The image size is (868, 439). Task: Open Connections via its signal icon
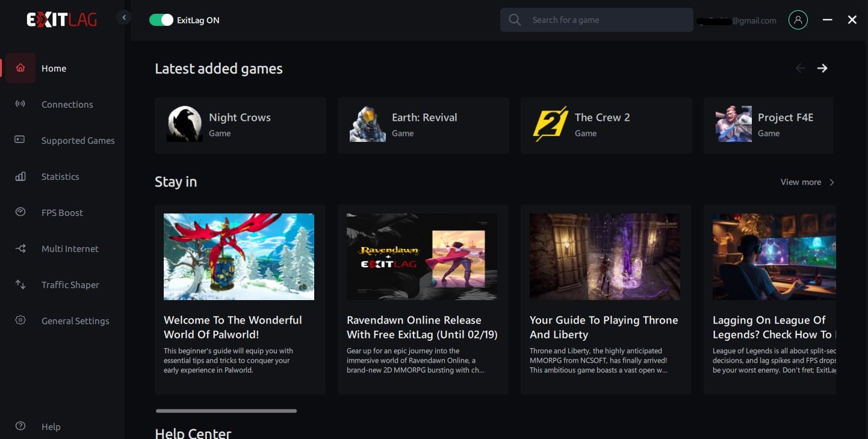pyautogui.click(x=20, y=104)
